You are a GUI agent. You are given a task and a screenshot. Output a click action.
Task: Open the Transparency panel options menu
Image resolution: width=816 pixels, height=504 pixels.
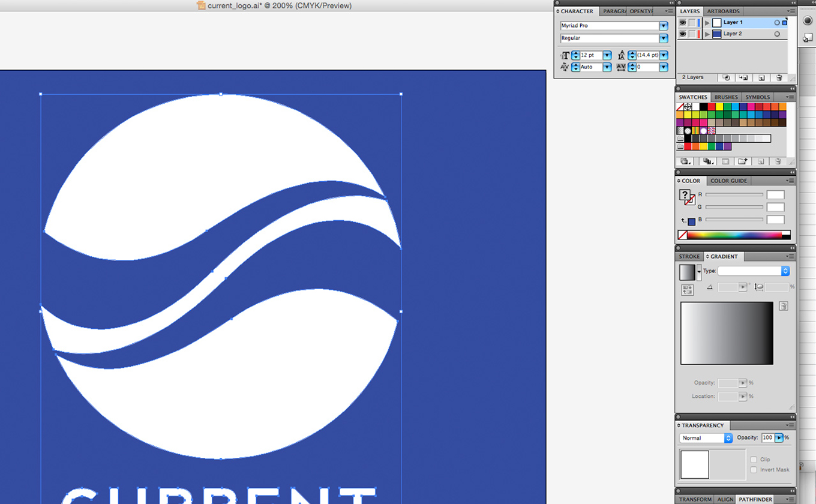(790, 425)
